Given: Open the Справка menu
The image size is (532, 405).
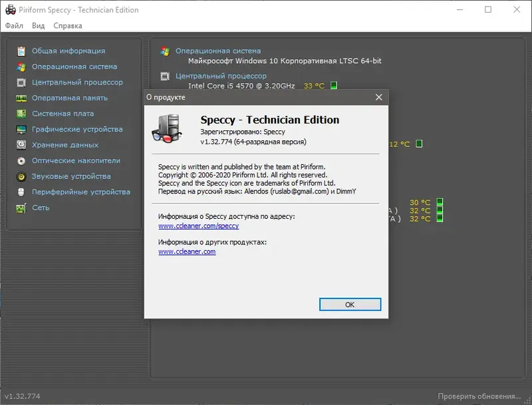Looking at the screenshot, I should click(x=68, y=26).
